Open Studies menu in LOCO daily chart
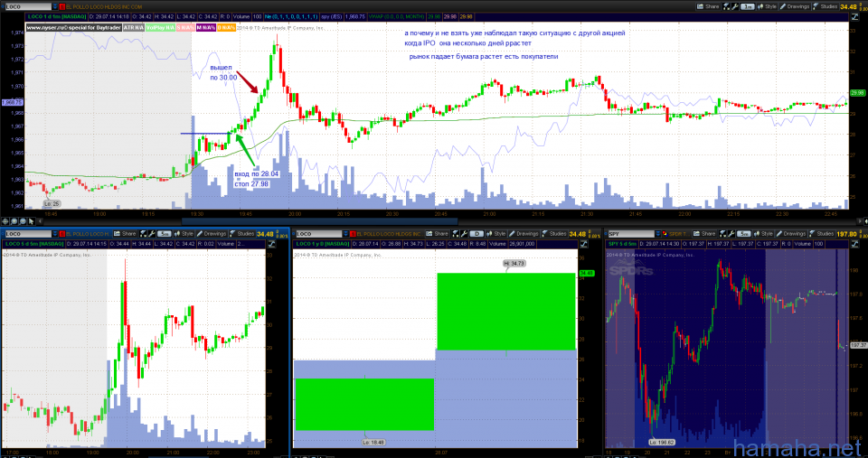Viewport: 868px width, 458px height. click(554, 234)
